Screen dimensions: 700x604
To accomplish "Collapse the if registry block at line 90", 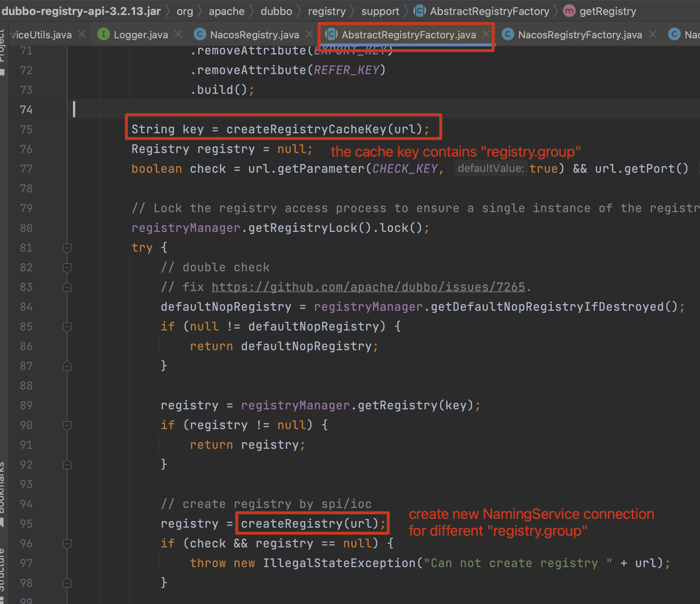I will click(67, 426).
